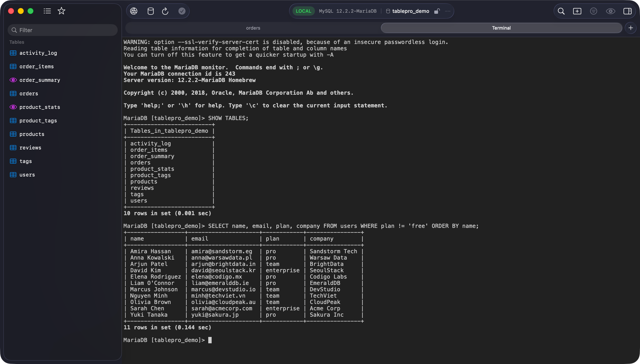Close the window with red button
This screenshot has width=640, height=364.
[x=11, y=11]
